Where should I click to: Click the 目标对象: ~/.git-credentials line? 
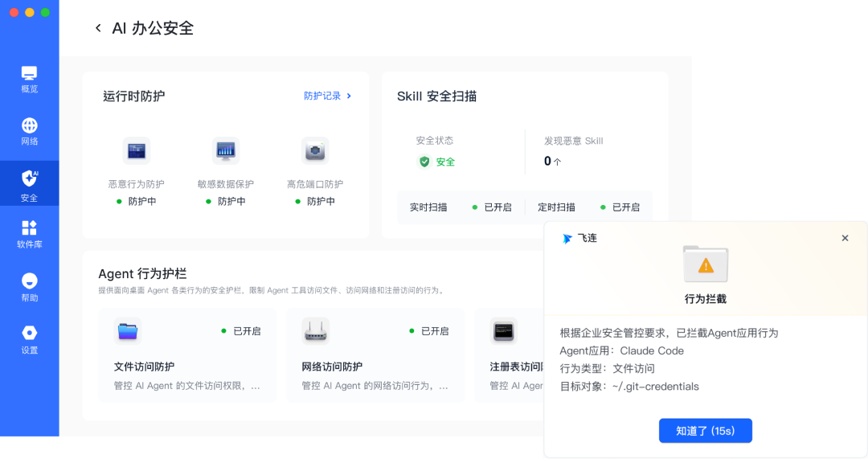tap(629, 387)
